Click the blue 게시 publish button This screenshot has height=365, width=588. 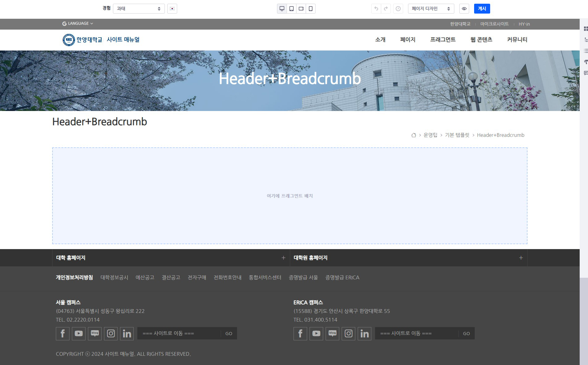482,9
